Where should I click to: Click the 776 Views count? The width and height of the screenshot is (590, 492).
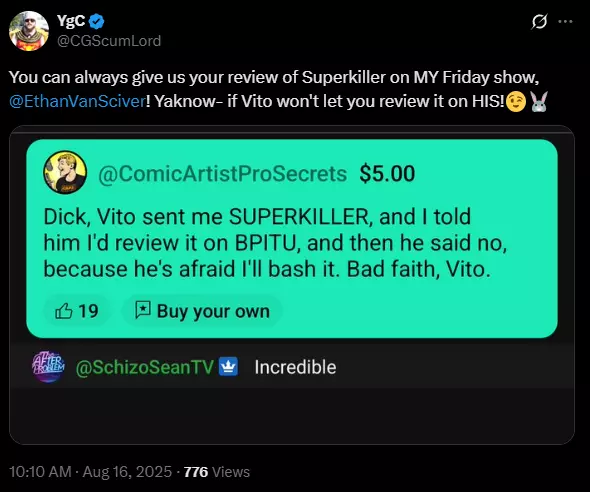point(217,472)
